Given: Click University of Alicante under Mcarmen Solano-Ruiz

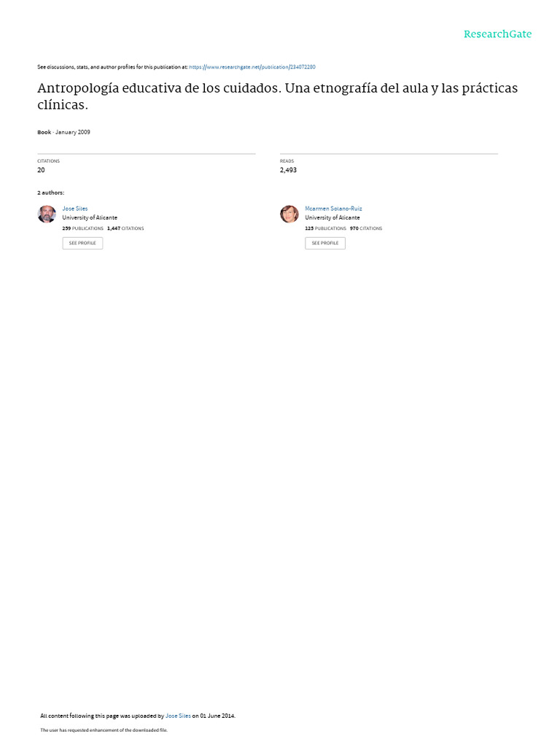Looking at the screenshot, I should [x=332, y=217].
